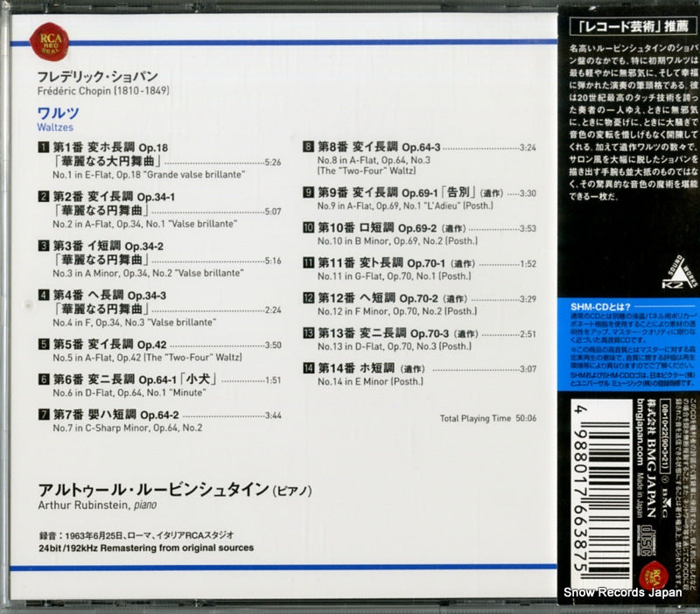Click "No.1 in E-Flat, Op.18" track line
700x614 pixels.
click(x=149, y=175)
